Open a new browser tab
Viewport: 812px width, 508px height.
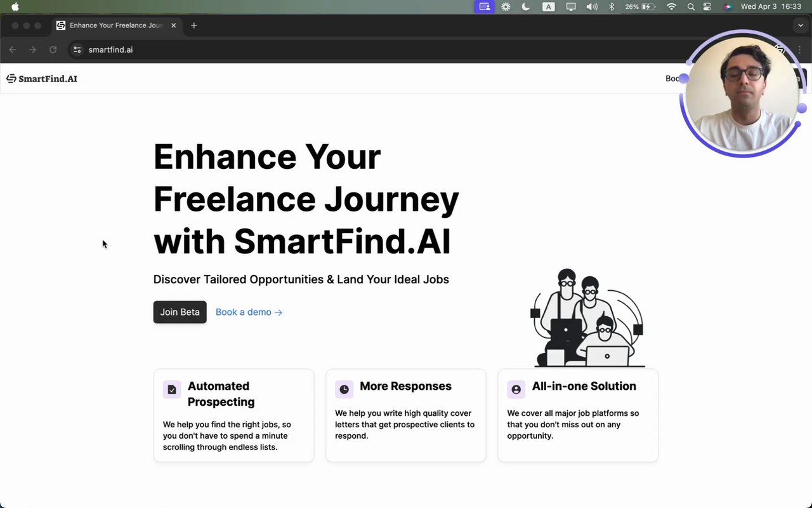point(194,25)
